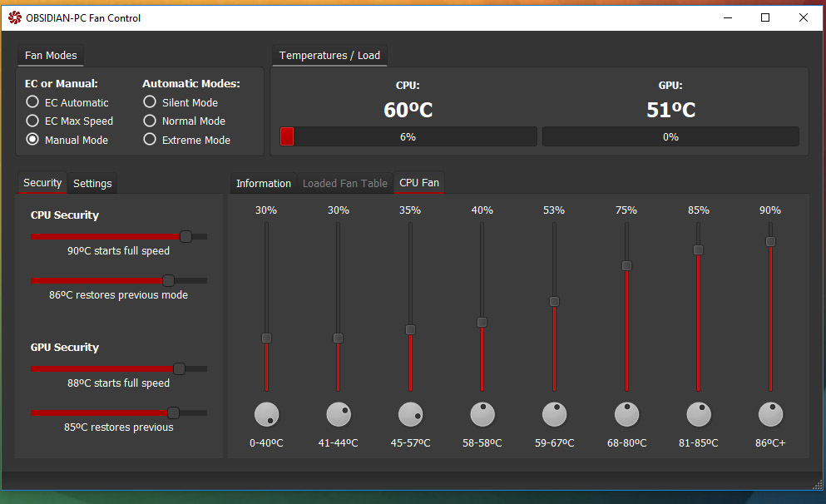Select the EC Max Speed option
Viewport: 826px width, 504px height.
32,121
